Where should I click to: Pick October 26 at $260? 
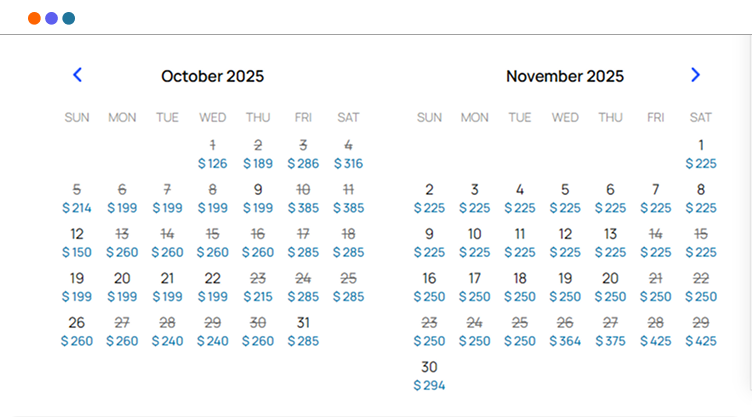(x=77, y=332)
